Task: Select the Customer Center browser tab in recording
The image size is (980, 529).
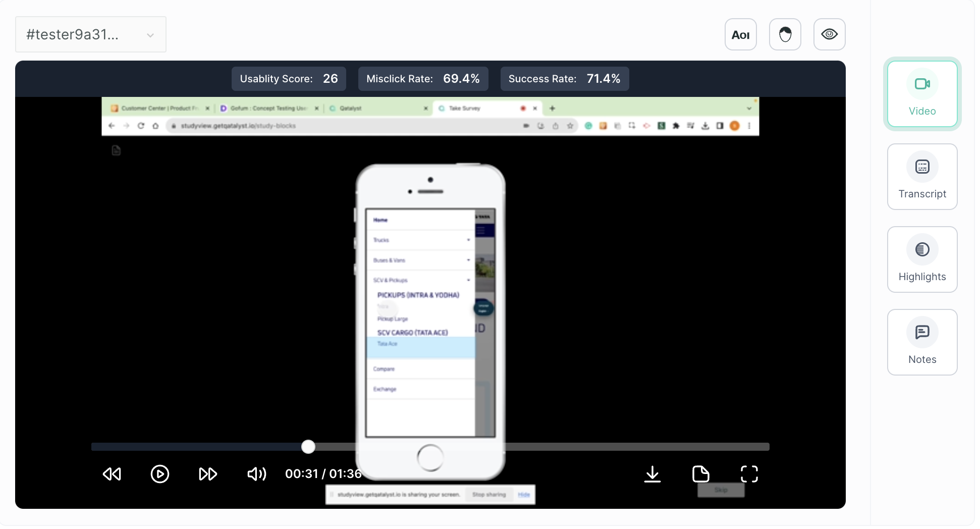Action: click(160, 108)
